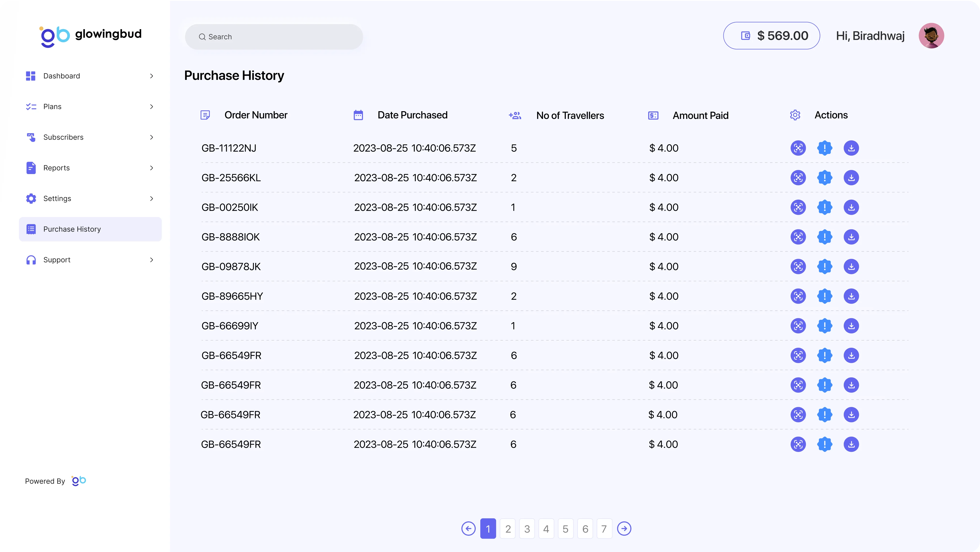Go to page 3 of results
Image resolution: width=980 pixels, height=552 pixels.
point(527,529)
